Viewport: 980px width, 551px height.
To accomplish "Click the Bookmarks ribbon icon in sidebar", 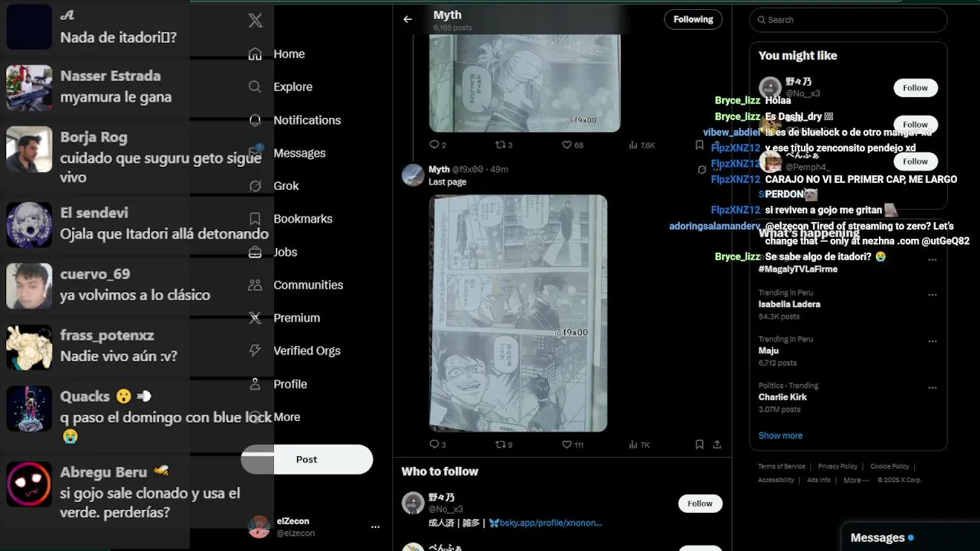I will tap(256, 219).
